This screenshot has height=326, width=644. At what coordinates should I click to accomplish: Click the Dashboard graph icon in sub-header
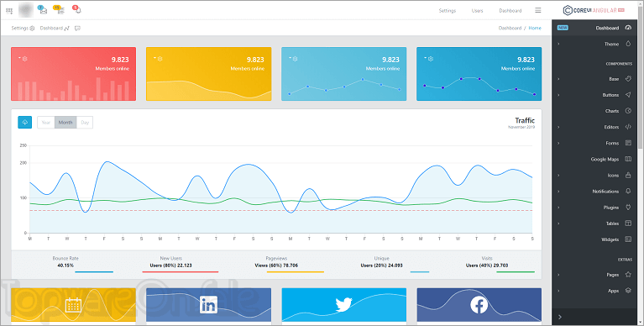click(x=66, y=29)
